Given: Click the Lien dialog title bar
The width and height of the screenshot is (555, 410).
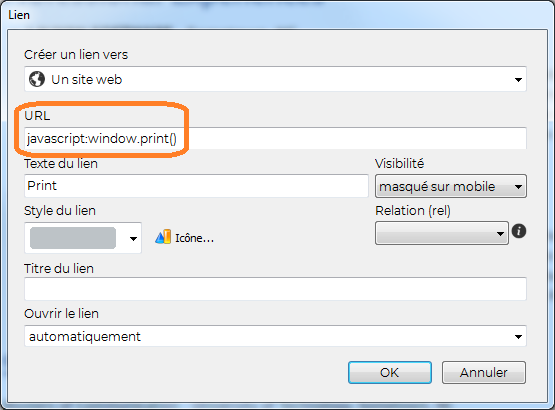Looking at the screenshot, I should point(278,15).
